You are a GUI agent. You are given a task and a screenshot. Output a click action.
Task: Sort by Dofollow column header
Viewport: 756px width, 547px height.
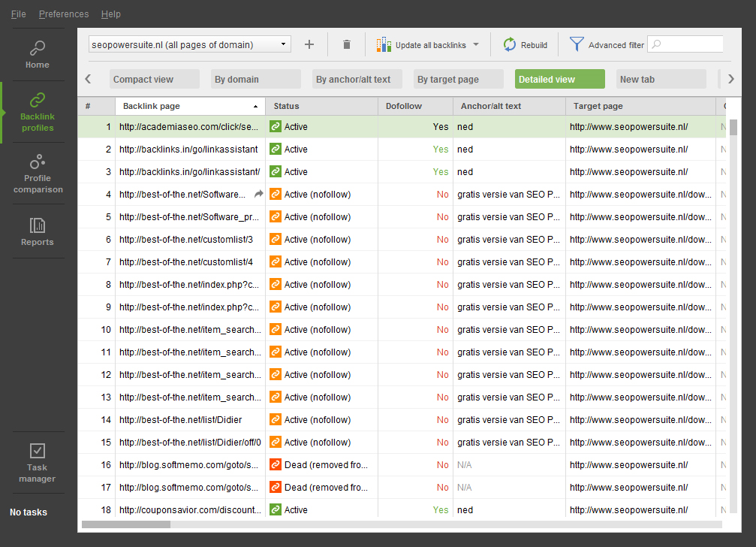click(x=414, y=106)
